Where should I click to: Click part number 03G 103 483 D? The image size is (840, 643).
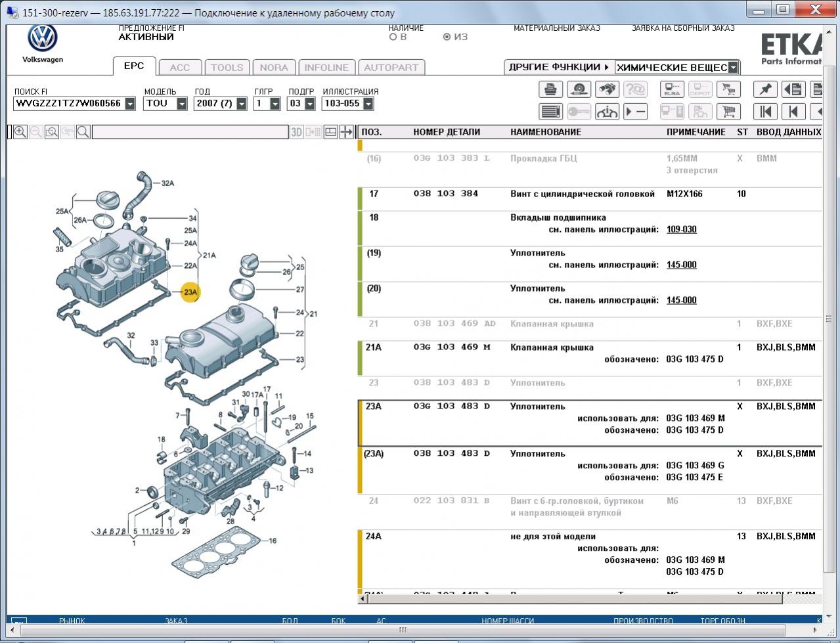coord(452,407)
